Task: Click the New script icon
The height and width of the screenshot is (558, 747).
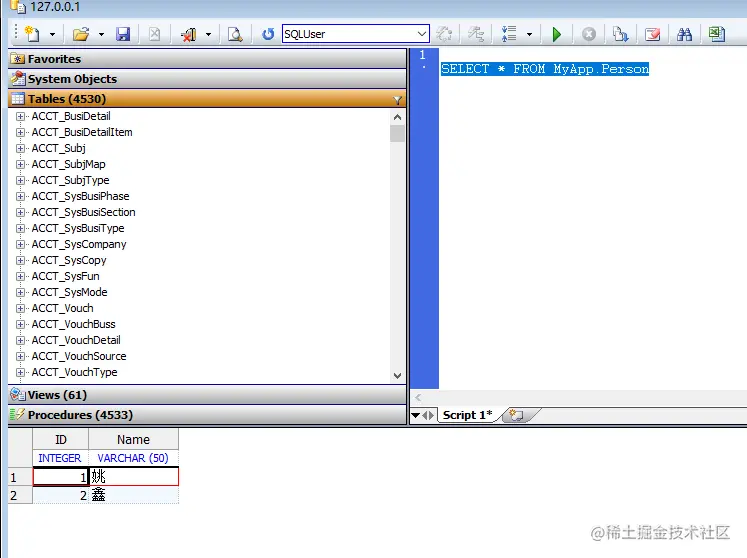Action: 32,34
